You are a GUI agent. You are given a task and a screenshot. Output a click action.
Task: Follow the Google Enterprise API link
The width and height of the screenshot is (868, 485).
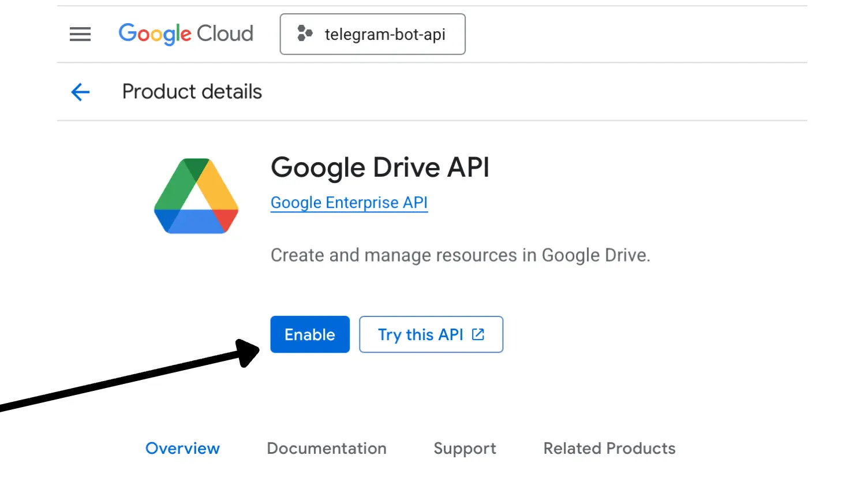(349, 203)
